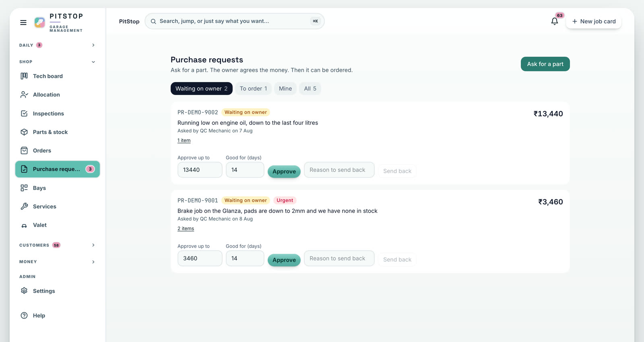Click Good for days field of PR-DEMO-9002
The image size is (644, 342).
(245, 170)
